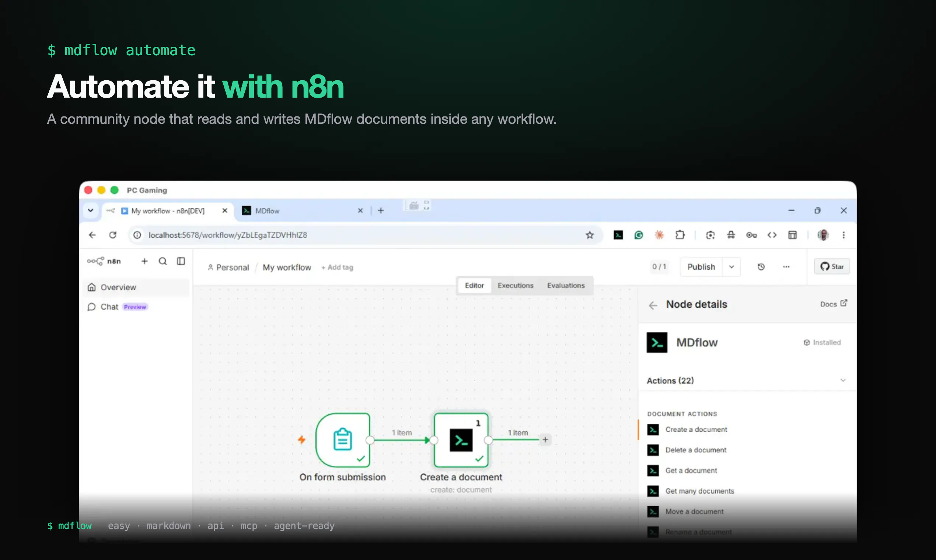The width and height of the screenshot is (936, 560).
Task: Select the On form submission node
Action: click(343, 440)
